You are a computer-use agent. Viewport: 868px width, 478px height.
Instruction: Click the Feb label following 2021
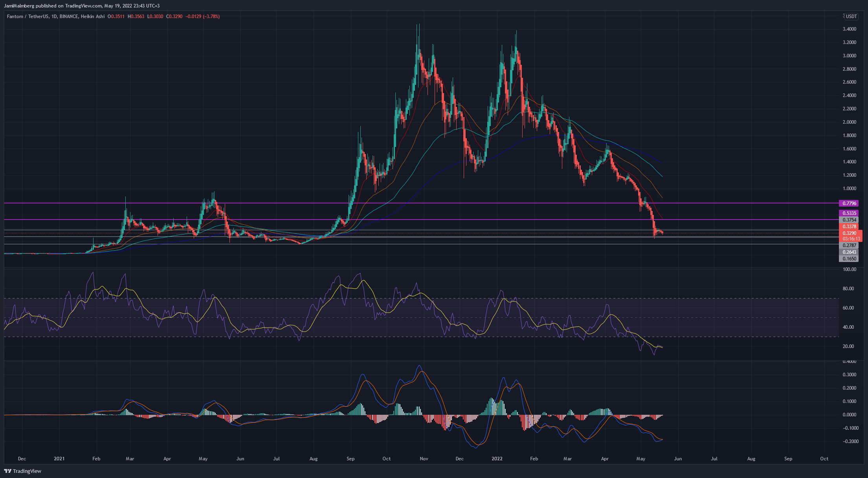coord(96,459)
